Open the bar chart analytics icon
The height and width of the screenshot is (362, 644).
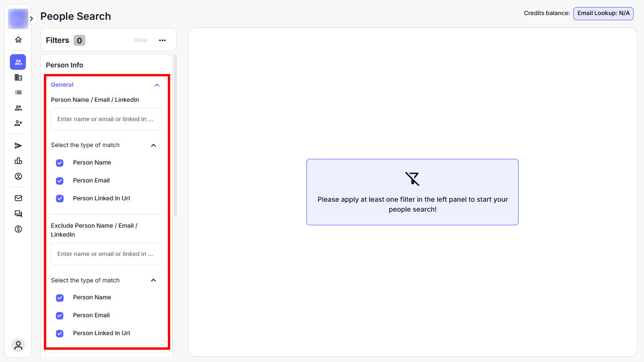click(x=18, y=161)
